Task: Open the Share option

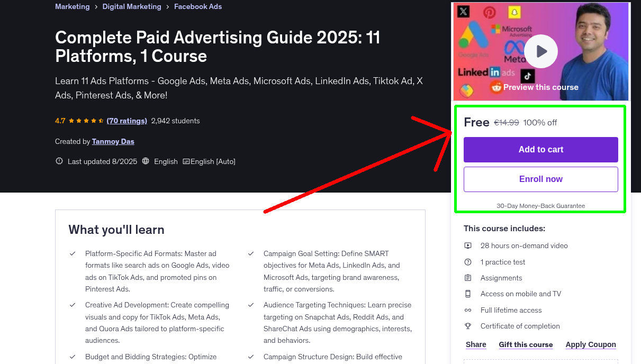Action: click(475, 344)
